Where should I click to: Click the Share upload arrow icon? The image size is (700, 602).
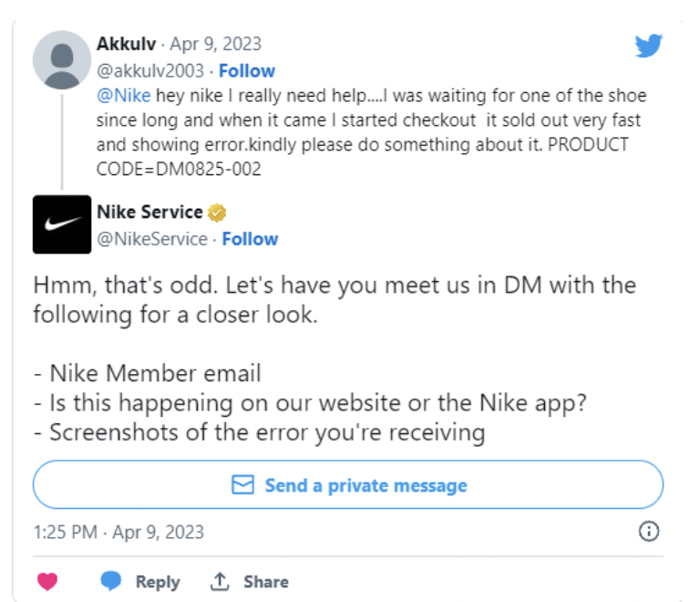(220, 581)
